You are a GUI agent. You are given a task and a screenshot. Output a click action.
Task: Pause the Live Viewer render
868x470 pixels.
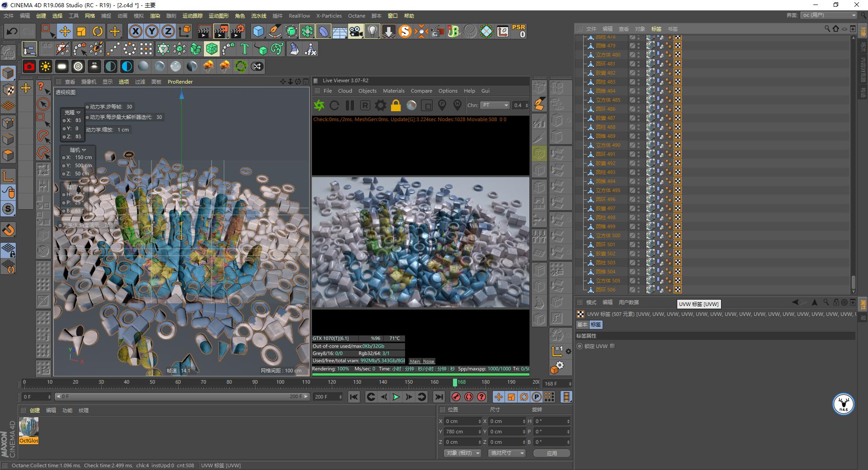(349, 105)
